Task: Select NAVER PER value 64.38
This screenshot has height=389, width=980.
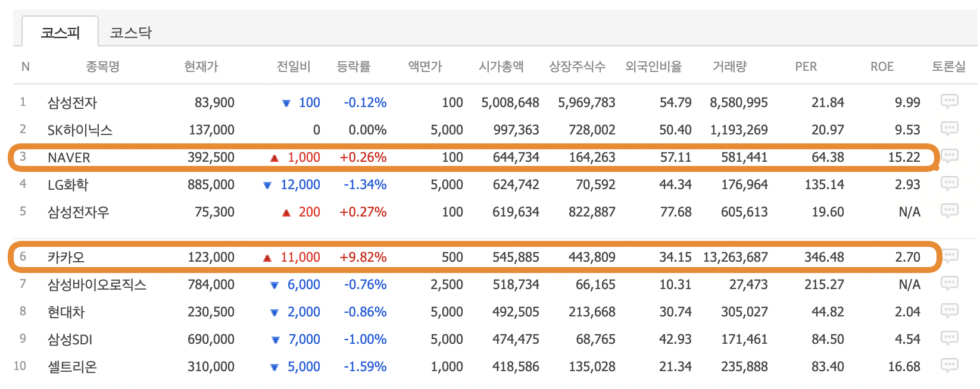Action: [x=828, y=157]
